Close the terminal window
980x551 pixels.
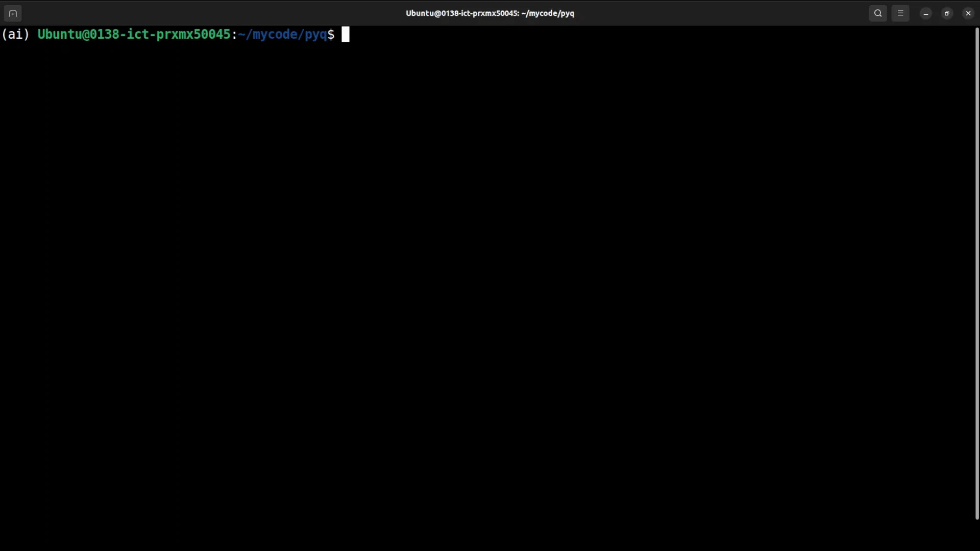click(968, 13)
